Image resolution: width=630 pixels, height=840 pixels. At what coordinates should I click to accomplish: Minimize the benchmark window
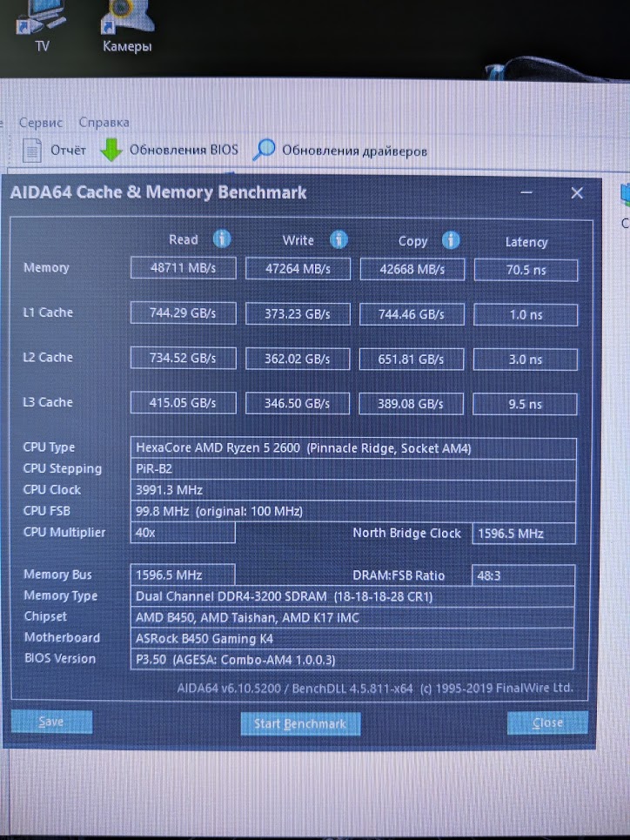tap(526, 192)
